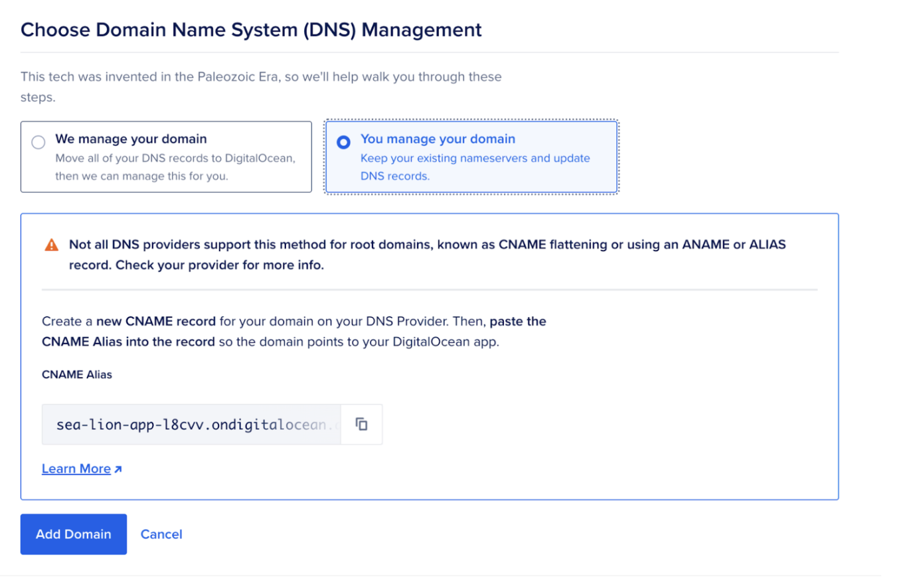Select the "We manage your domain" radio button

coord(38,142)
